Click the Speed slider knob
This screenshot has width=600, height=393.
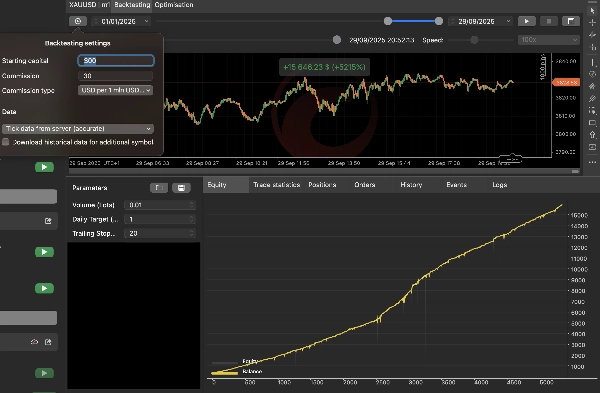pos(474,40)
